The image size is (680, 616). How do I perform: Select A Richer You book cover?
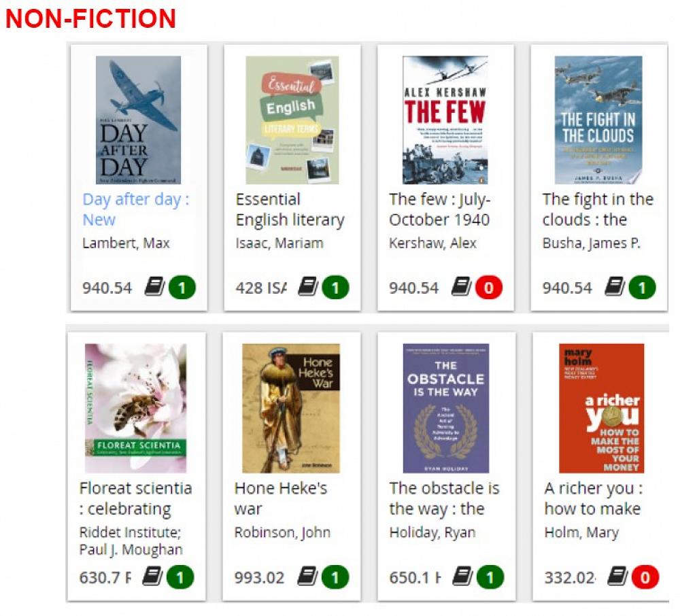click(x=601, y=408)
